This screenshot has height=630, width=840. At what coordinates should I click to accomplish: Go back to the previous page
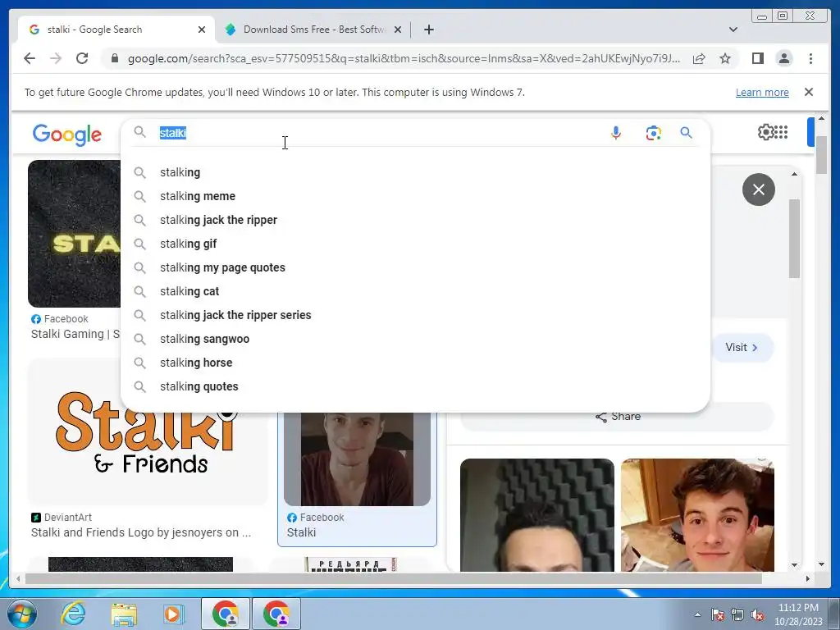(x=30, y=58)
